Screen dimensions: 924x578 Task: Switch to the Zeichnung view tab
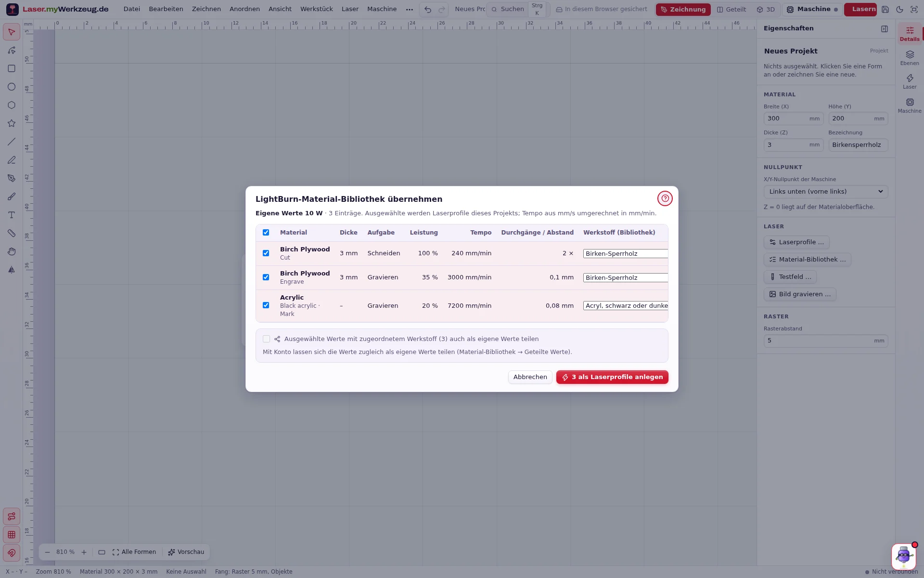click(x=683, y=9)
